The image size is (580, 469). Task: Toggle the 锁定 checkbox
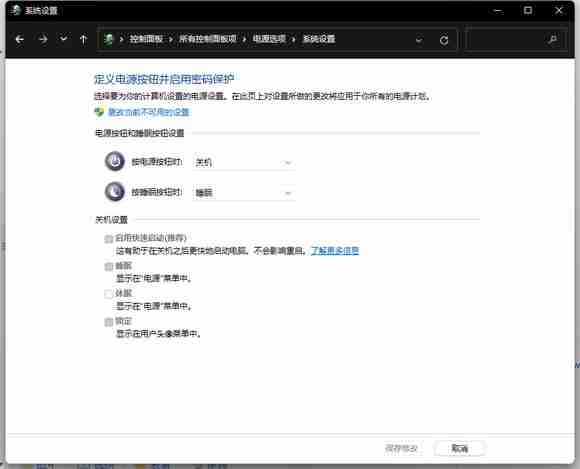coord(108,322)
